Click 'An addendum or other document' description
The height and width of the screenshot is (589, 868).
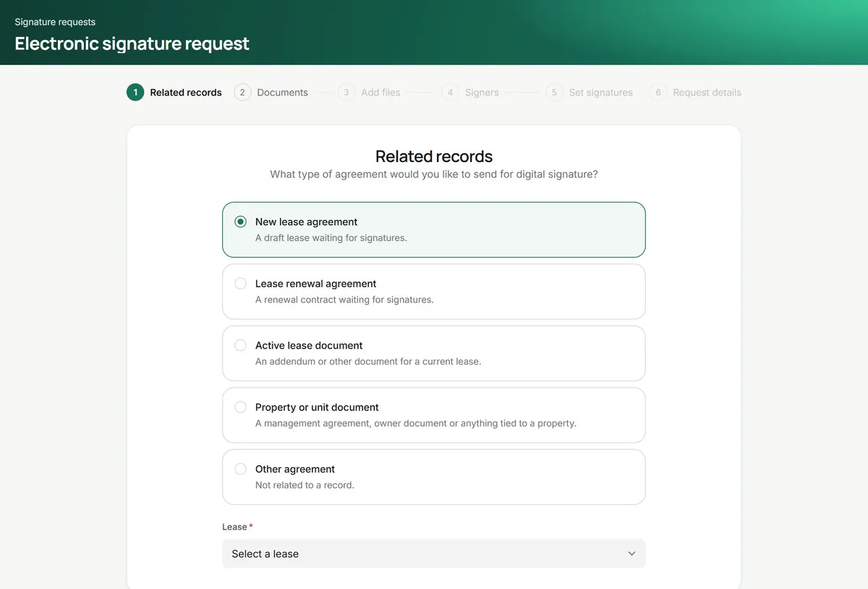point(368,362)
